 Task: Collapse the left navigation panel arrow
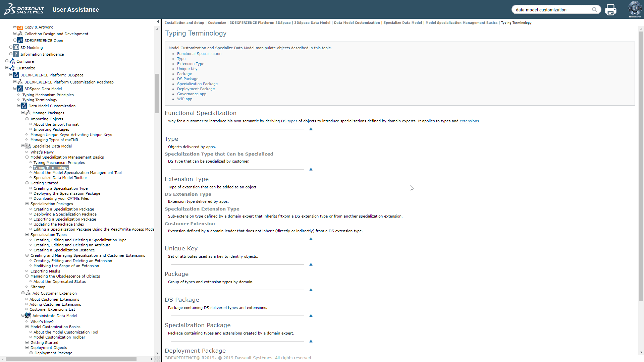pos(158,22)
